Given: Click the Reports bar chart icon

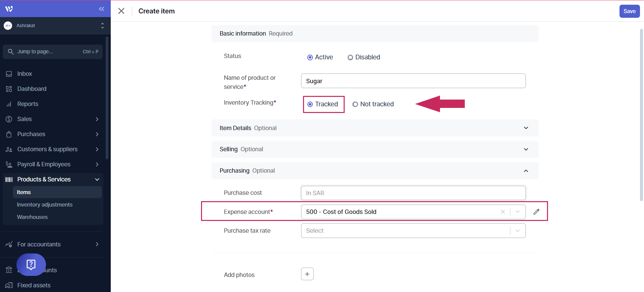Looking at the screenshot, I should pyautogui.click(x=9, y=104).
